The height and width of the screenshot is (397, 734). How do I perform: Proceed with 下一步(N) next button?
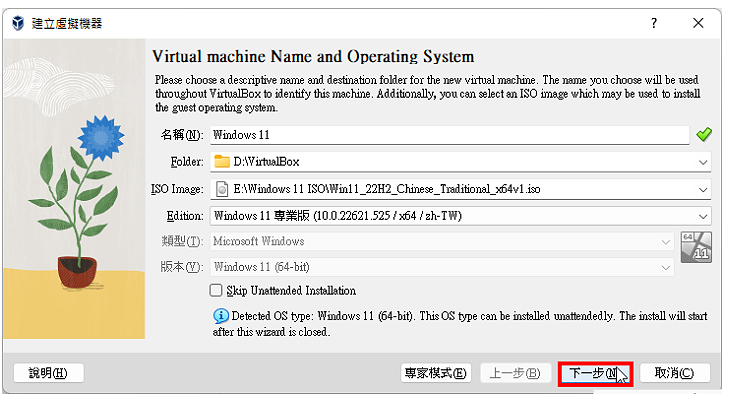(x=595, y=373)
